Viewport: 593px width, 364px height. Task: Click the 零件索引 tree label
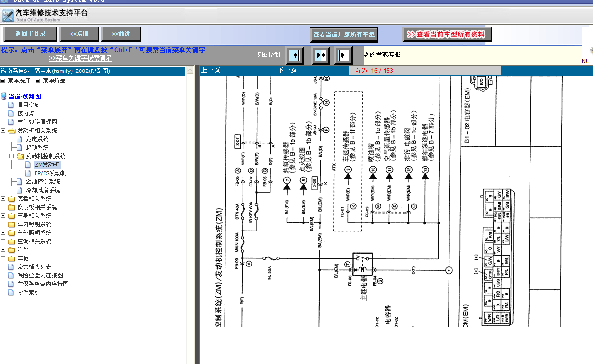[x=28, y=293]
